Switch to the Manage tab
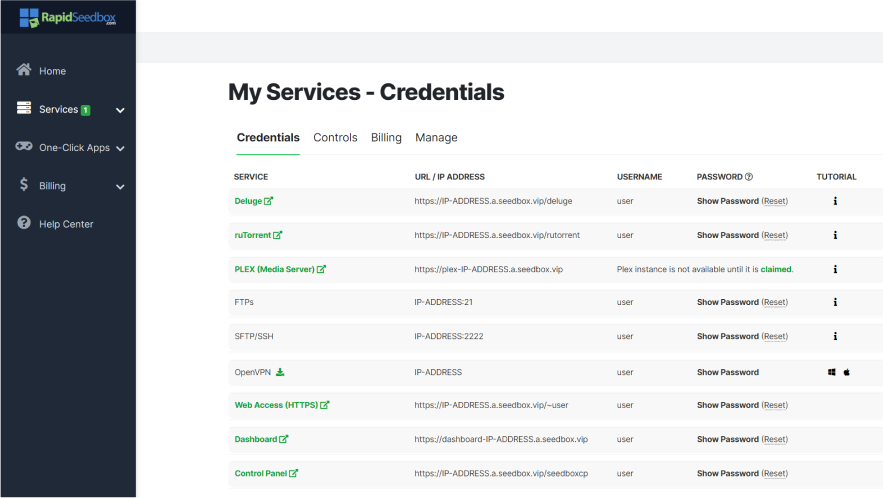Image resolution: width=883 pixels, height=498 pixels. coord(436,138)
